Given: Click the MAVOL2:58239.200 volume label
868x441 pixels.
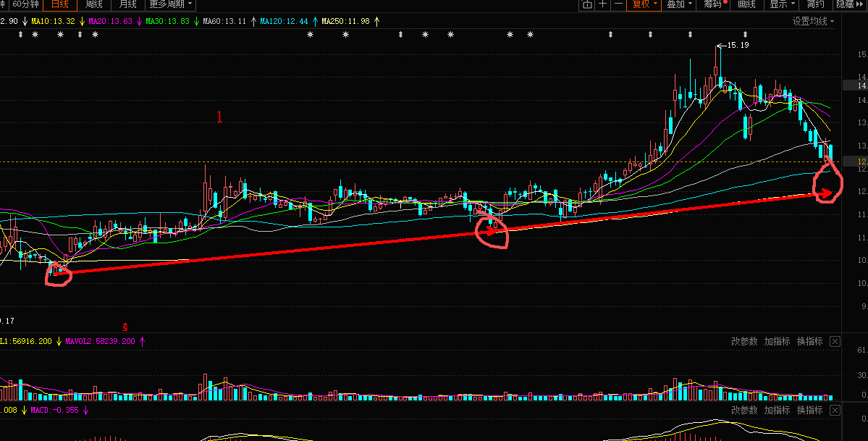Looking at the screenshot, I should pos(100,341).
